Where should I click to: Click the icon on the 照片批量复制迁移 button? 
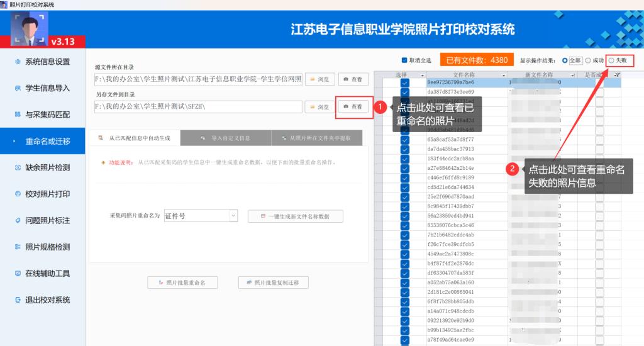click(x=249, y=282)
